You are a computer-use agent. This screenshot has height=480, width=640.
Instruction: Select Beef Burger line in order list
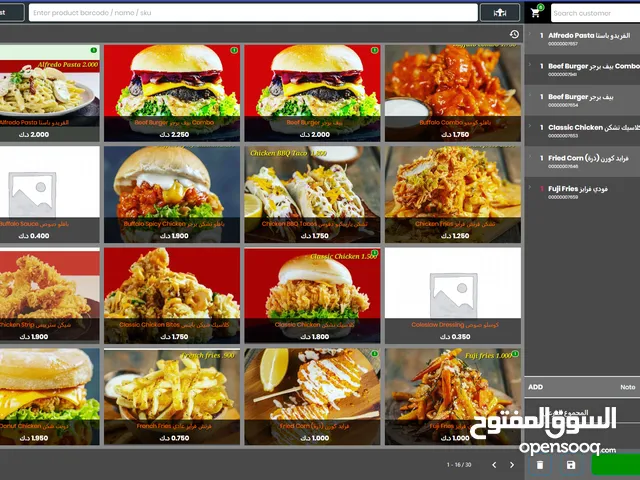582,100
